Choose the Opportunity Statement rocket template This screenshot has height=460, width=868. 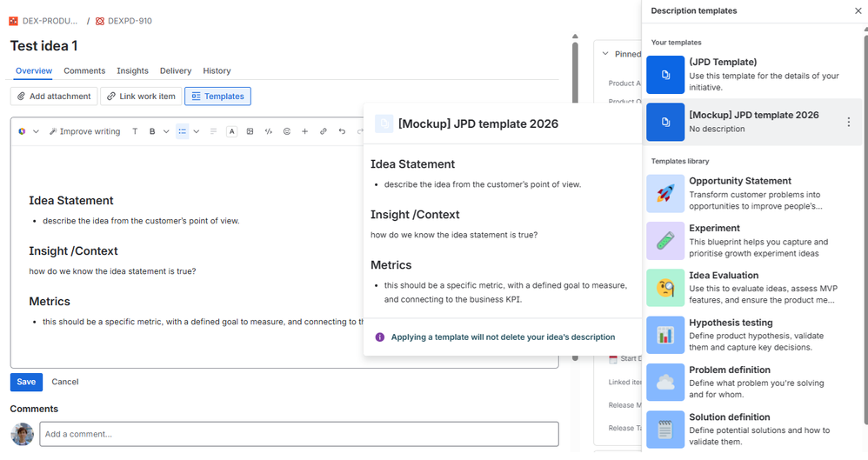tap(665, 193)
